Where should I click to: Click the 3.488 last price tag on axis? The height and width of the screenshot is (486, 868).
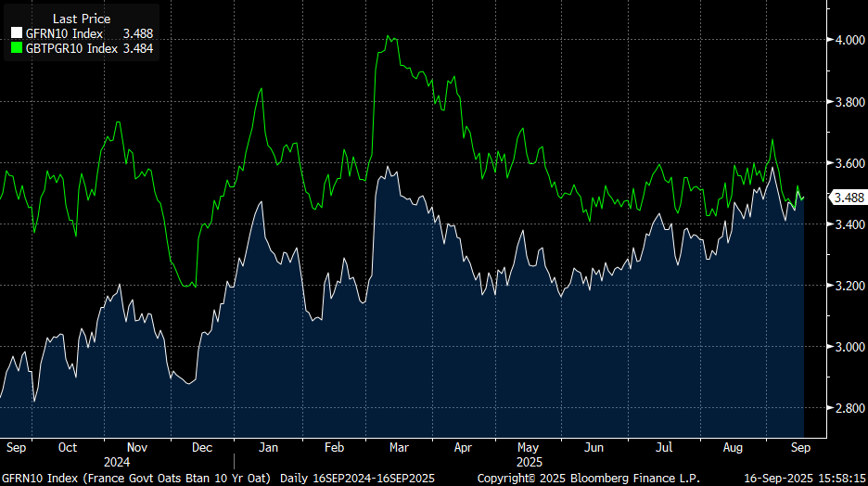click(849, 198)
